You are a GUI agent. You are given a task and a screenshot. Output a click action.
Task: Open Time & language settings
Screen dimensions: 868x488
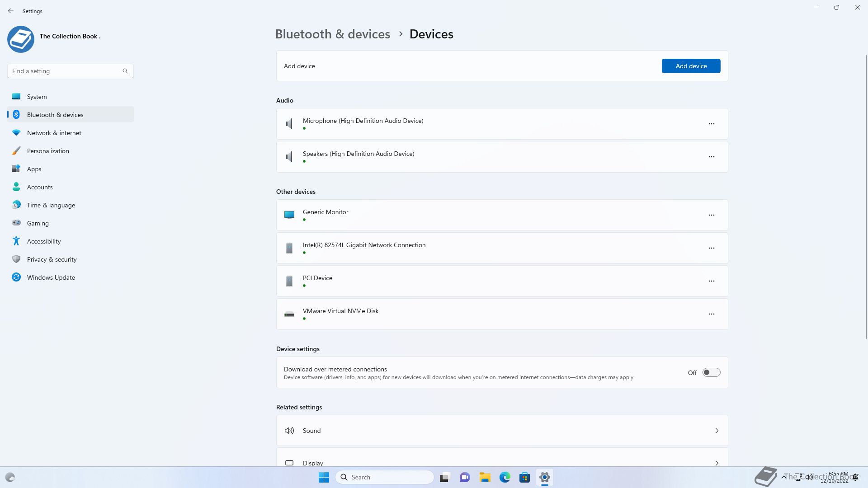click(71, 205)
